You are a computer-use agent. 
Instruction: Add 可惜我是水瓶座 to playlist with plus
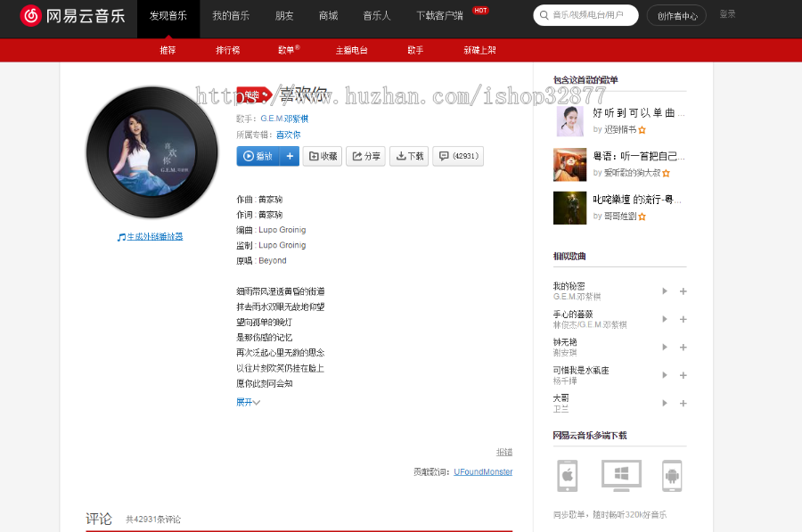pyautogui.click(x=683, y=375)
